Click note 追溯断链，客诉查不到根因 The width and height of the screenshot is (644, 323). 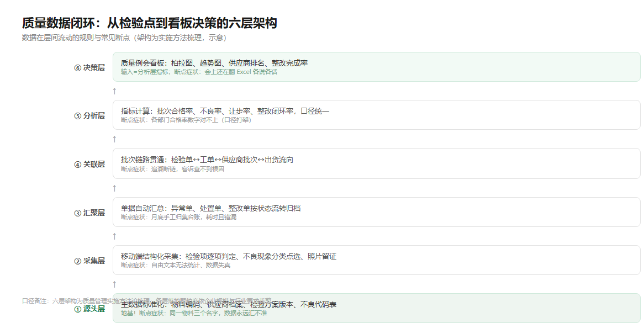coord(172,169)
